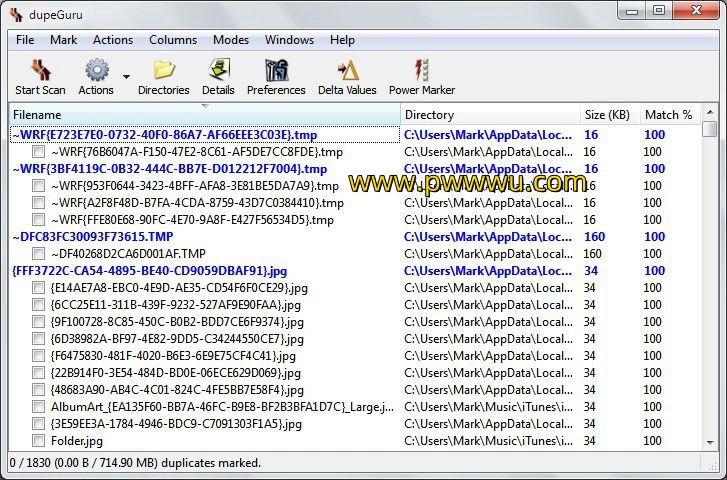Click size value 160 of ~DFC83FC30093F73615.TMP

pyautogui.click(x=594, y=237)
